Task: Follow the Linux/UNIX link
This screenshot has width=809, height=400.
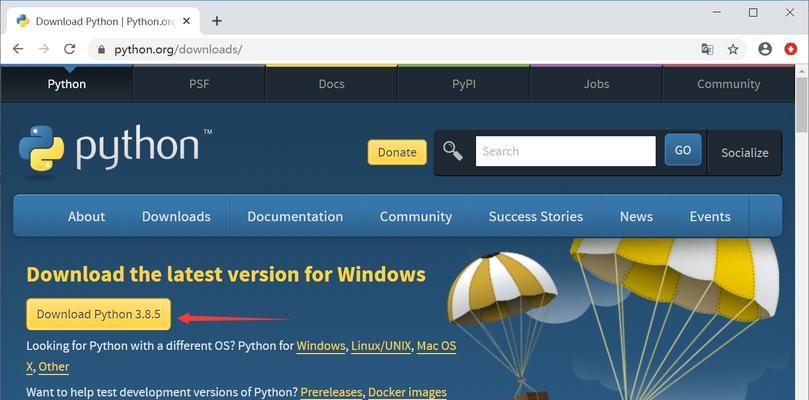Action: point(381,346)
